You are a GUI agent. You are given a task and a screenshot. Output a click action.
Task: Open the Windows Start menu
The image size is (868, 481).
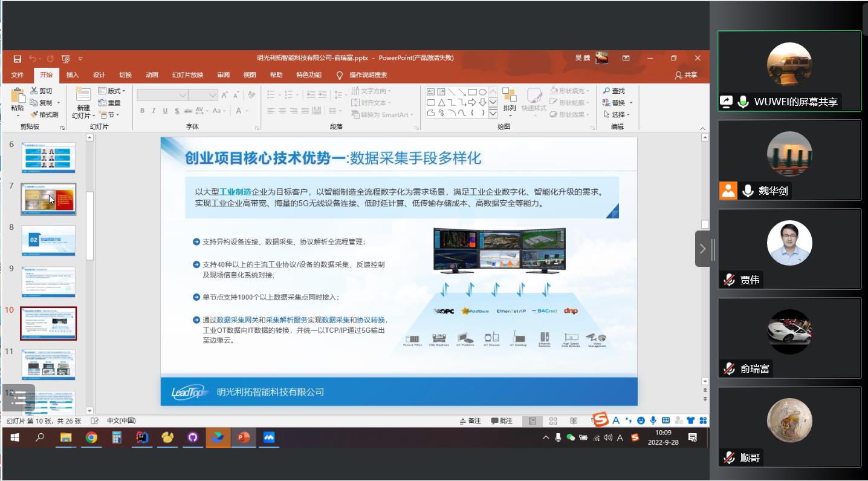tap(15, 437)
